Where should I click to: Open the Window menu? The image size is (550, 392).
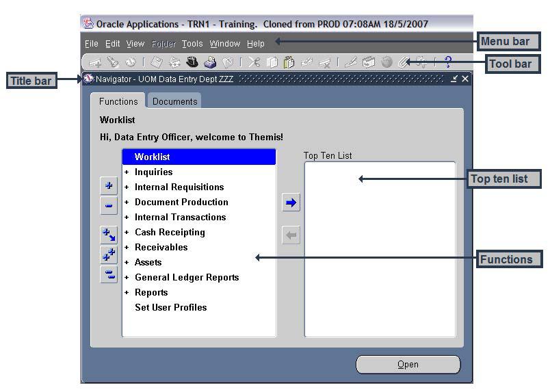tap(225, 44)
